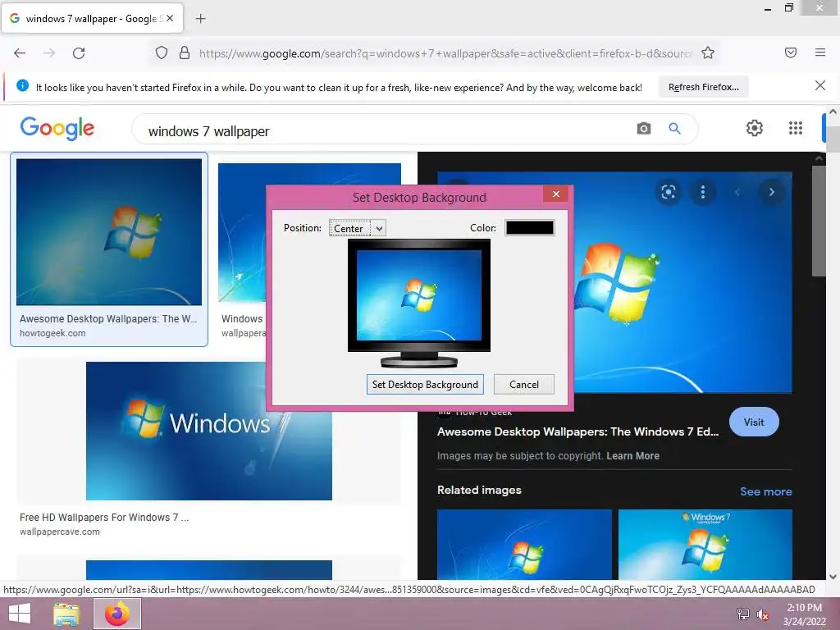The width and height of the screenshot is (840, 630).
Task: Click the padlock site info icon
Action: [185, 53]
